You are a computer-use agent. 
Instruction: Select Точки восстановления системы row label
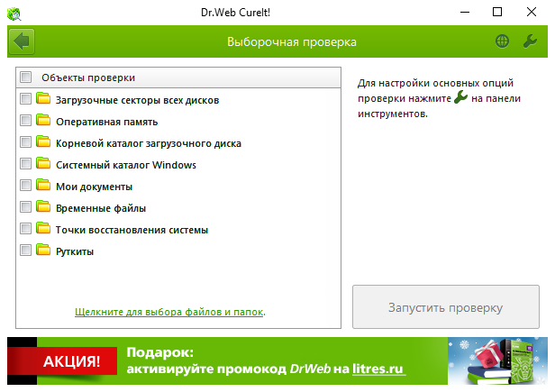click(132, 230)
